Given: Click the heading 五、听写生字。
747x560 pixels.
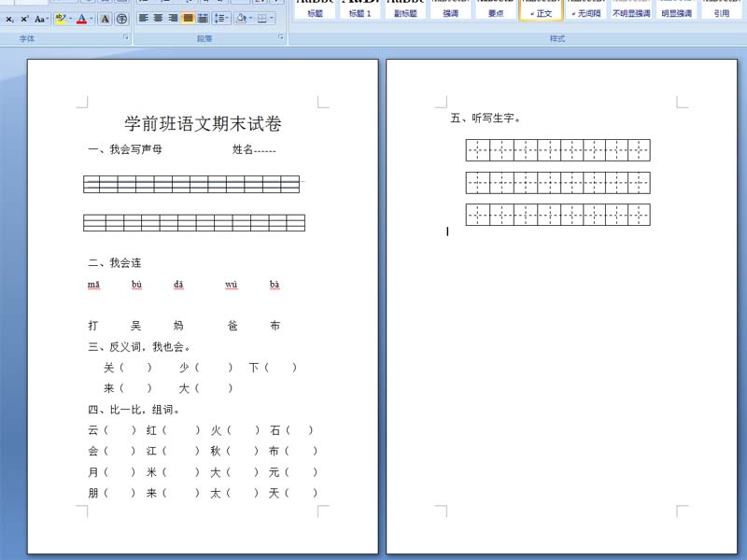Looking at the screenshot, I should 486,119.
